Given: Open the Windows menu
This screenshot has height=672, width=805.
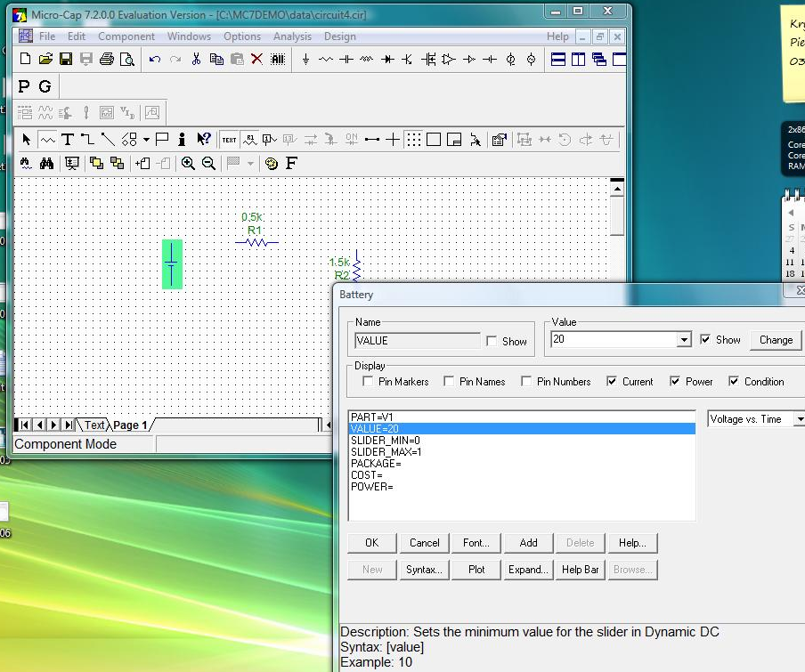Looking at the screenshot, I should click(x=189, y=36).
